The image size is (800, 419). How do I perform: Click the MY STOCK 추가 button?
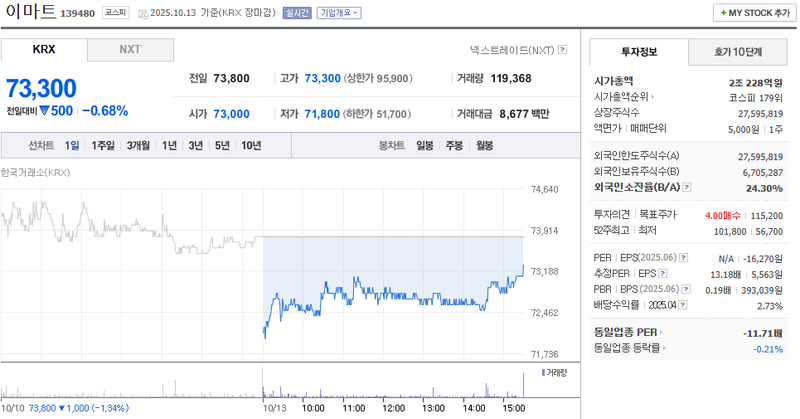point(750,13)
